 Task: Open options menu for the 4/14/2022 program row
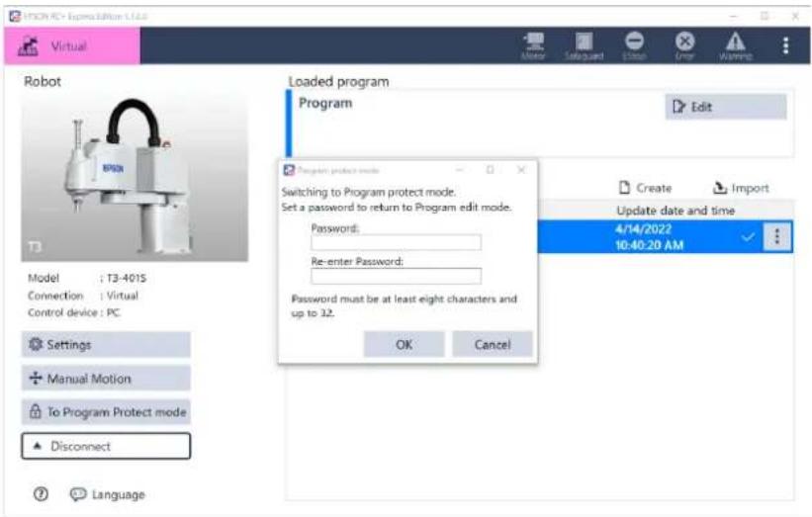(776, 237)
